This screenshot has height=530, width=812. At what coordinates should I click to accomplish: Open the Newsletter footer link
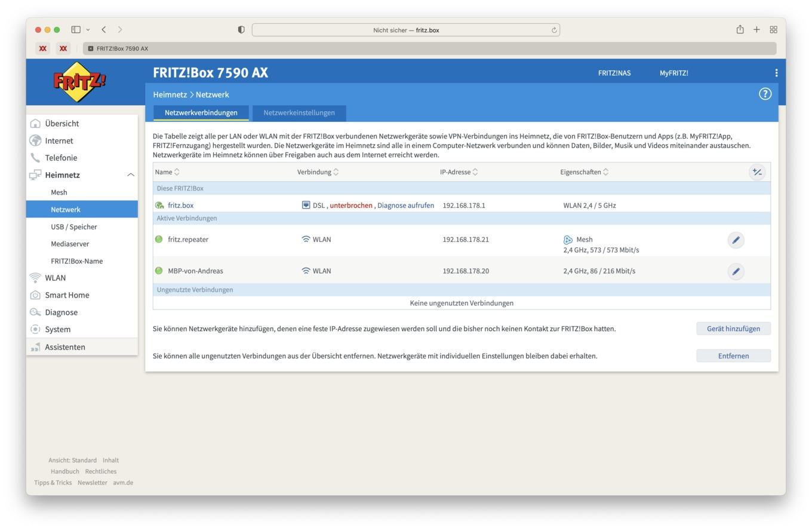pyautogui.click(x=92, y=483)
